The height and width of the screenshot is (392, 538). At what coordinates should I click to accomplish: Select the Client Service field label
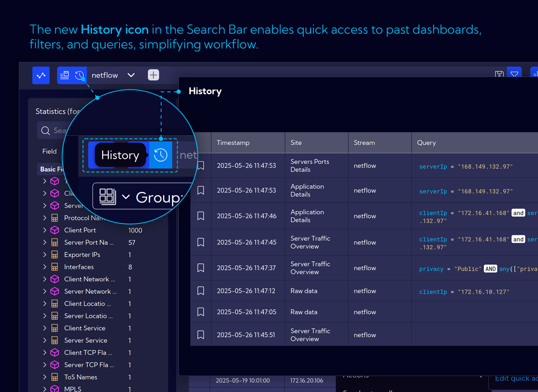pos(84,328)
